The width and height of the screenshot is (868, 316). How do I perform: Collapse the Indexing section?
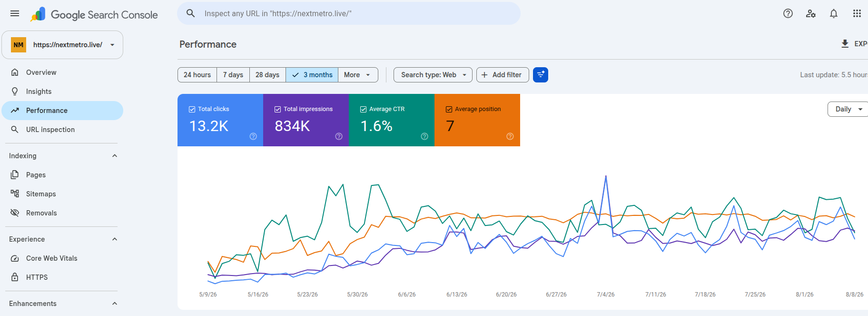pyautogui.click(x=115, y=156)
